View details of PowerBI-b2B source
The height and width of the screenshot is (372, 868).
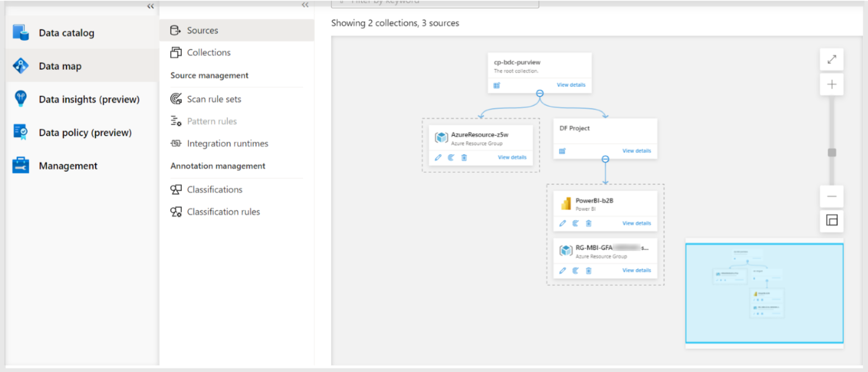pyautogui.click(x=636, y=223)
